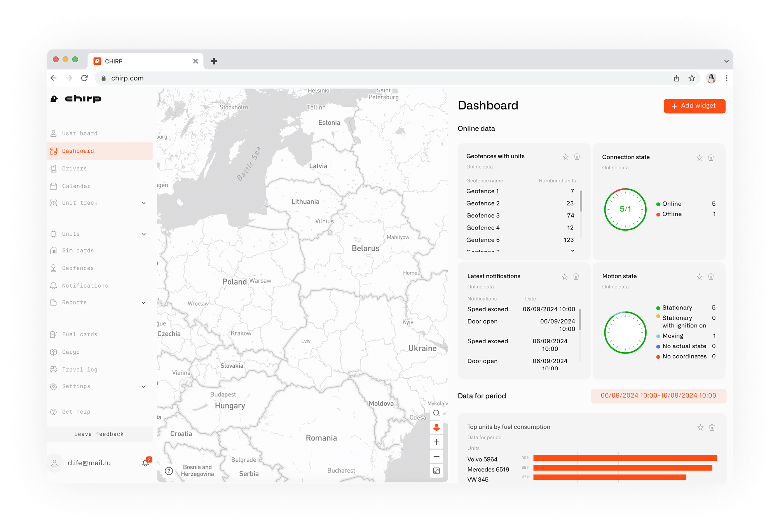The width and height of the screenshot is (780, 532).
Task: Reload the browser page
Action: pyautogui.click(x=84, y=78)
